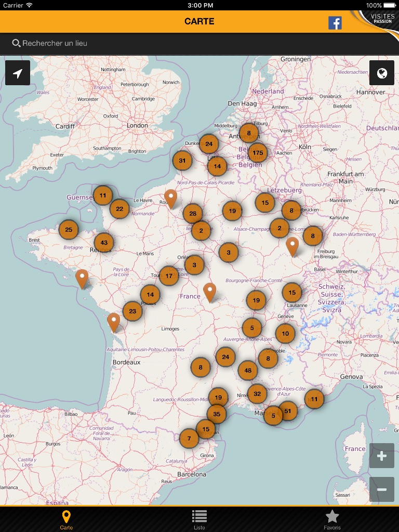This screenshot has height=532, width=399.
Task: Tap the Visites Passion logo
Action: click(382, 20)
